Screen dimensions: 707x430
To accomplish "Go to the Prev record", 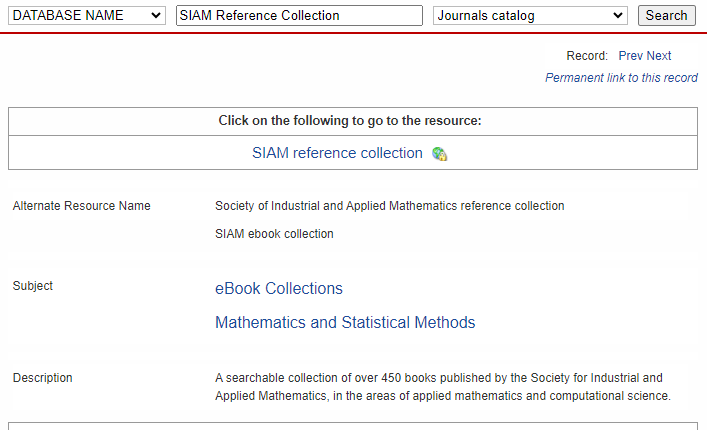I will [630, 55].
